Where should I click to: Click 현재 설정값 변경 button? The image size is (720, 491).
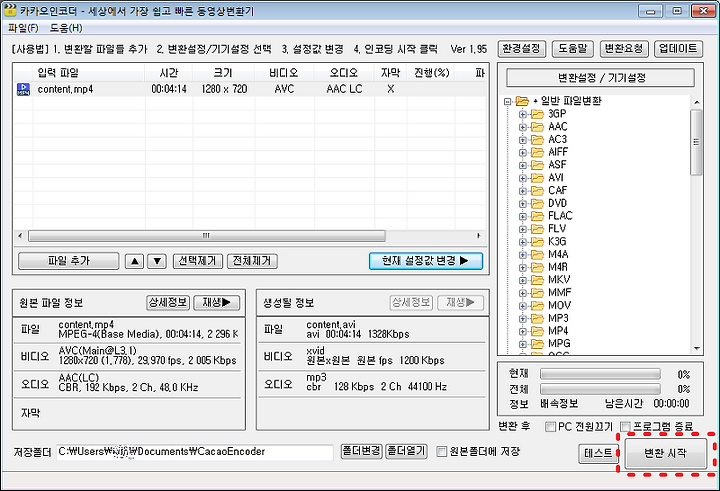click(x=426, y=261)
